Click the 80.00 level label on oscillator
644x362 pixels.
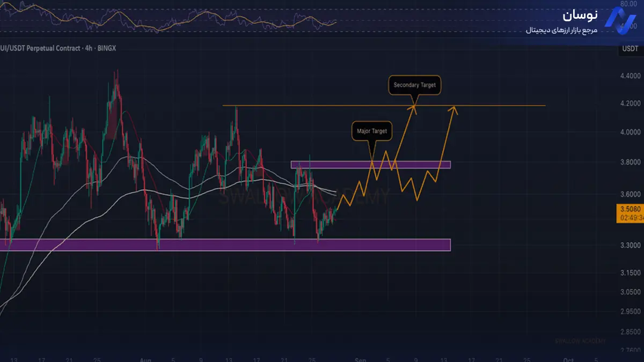coord(629,4)
